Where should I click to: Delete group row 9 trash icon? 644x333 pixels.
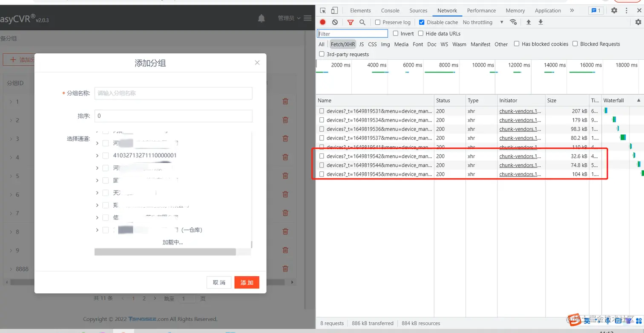click(285, 250)
